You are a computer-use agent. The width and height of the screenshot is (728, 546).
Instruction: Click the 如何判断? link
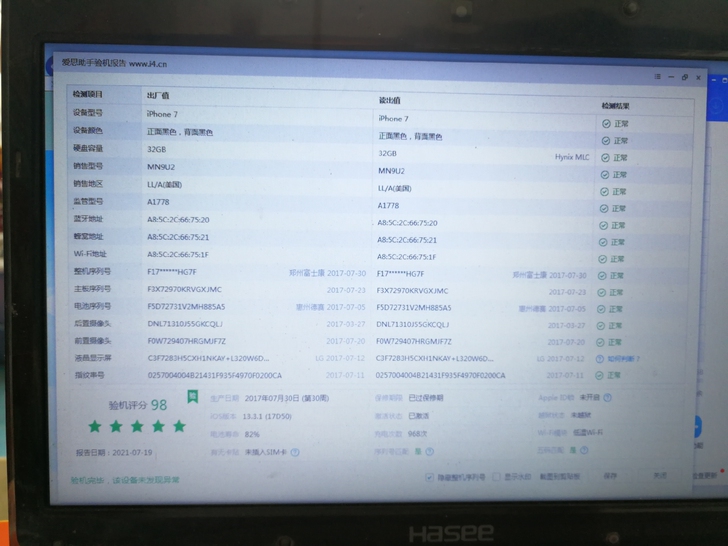pyautogui.click(x=624, y=358)
